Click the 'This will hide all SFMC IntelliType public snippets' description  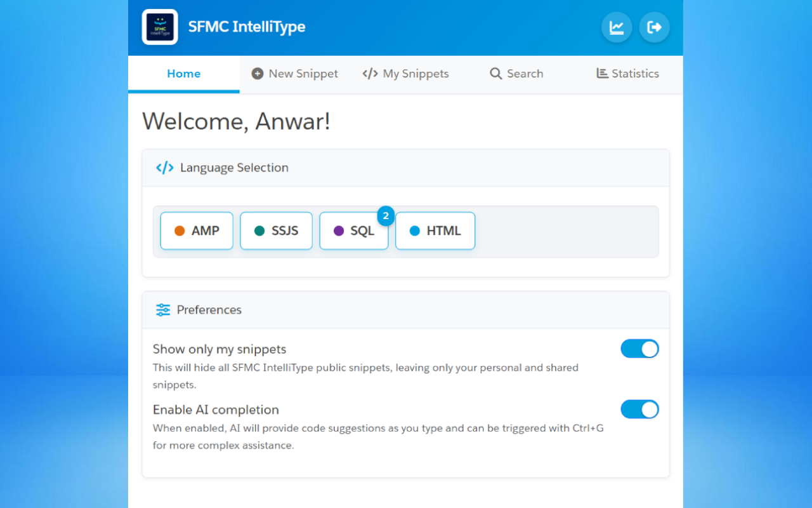point(365,376)
